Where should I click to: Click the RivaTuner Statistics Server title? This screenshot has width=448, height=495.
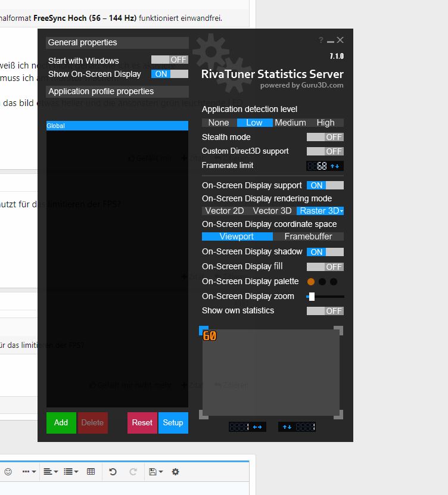coord(272,74)
